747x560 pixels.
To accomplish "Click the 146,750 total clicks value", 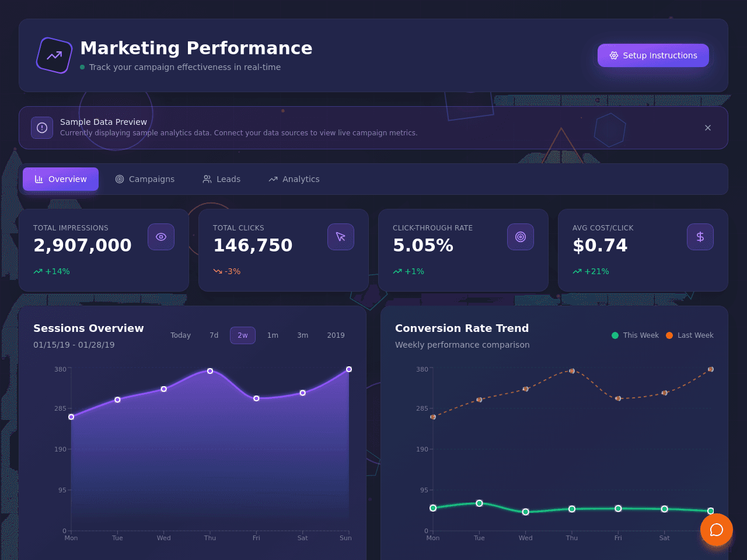I will [253, 246].
